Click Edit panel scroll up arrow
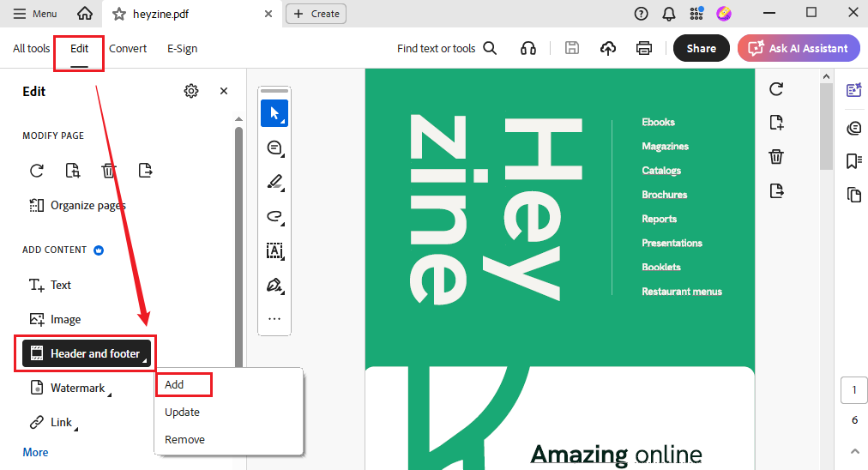The height and width of the screenshot is (470, 868). (x=238, y=119)
